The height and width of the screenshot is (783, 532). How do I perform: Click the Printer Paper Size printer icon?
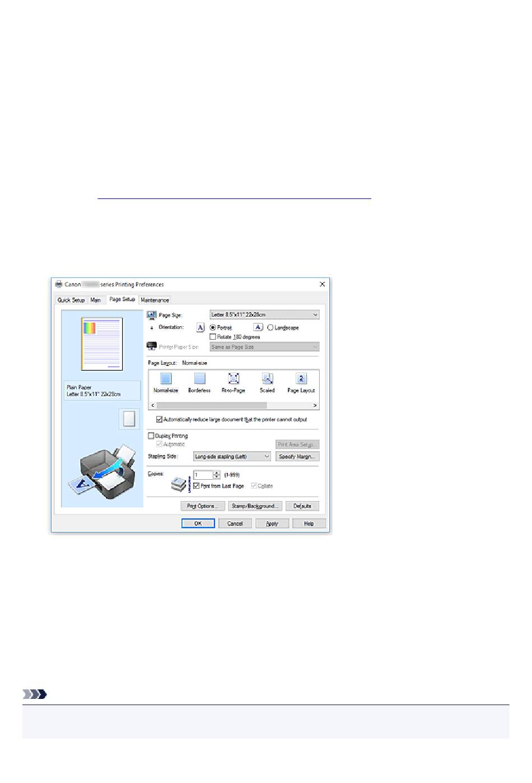click(x=151, y=346)
